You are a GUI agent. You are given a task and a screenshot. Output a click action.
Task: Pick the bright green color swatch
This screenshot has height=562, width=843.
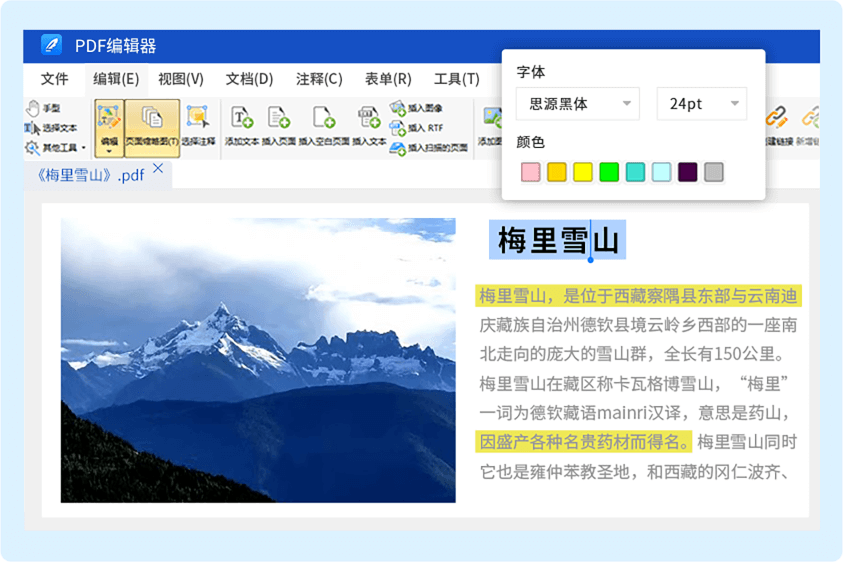click(608, 172)
